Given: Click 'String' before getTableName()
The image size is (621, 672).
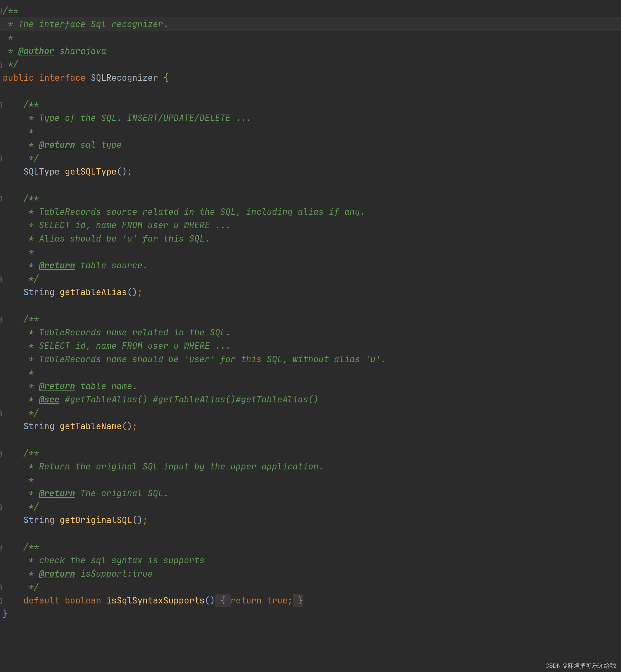Looking at the screenshot, I should [39, 426].
